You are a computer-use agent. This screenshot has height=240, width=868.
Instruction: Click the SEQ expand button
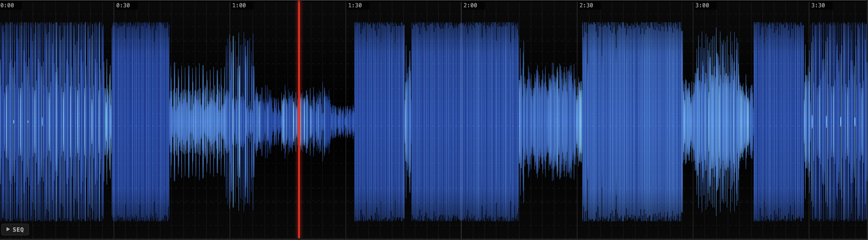point(15,230)
